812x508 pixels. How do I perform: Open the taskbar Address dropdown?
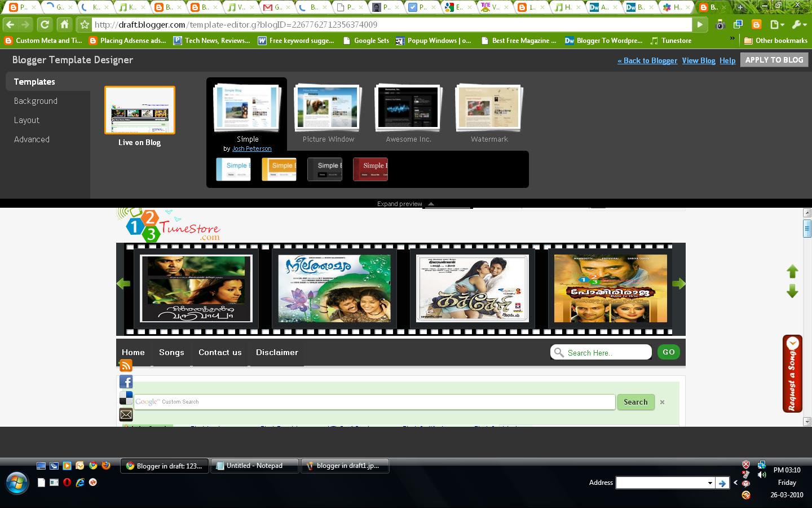pos(709,483)
